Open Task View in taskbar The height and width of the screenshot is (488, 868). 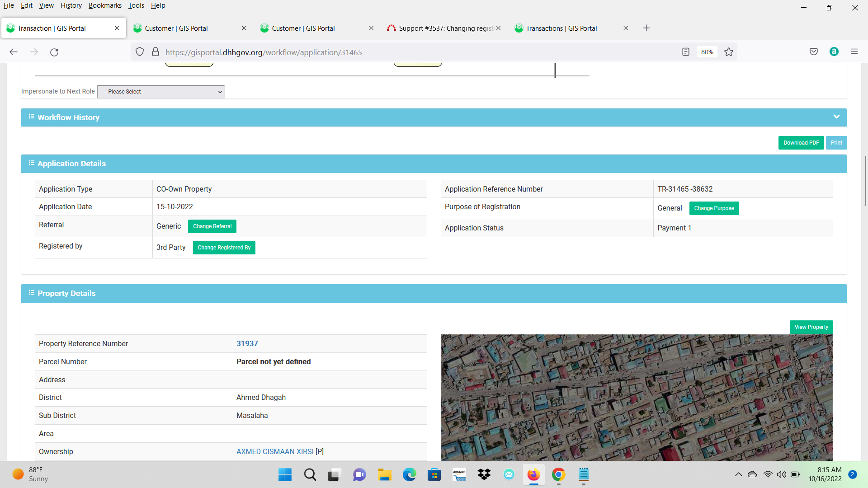(334, 474)
